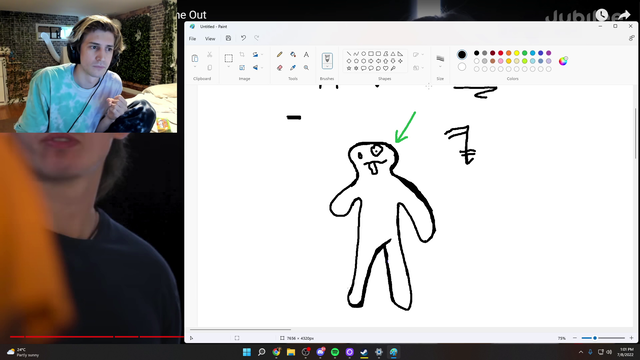Click the zoom in plus button
640x360 pixels.
click(x=631, y=338)
